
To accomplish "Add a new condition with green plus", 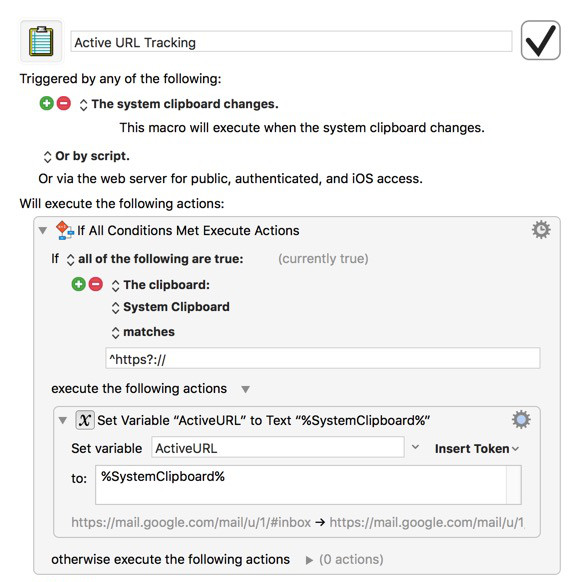I will click(x=79, y=284).
